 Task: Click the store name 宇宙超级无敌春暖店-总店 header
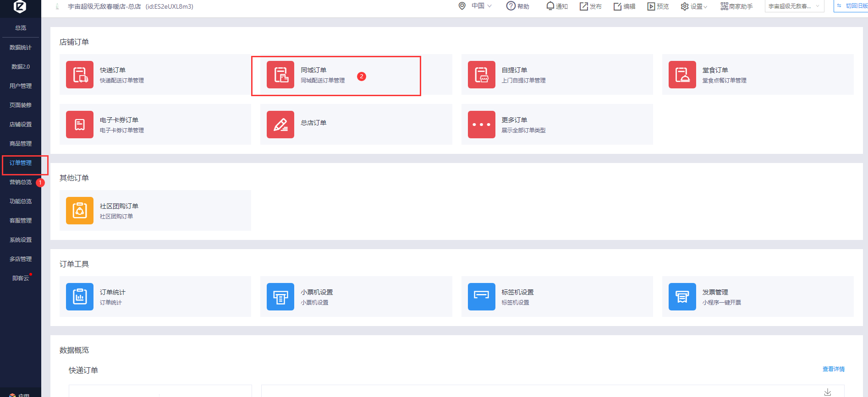pos(104,6)
